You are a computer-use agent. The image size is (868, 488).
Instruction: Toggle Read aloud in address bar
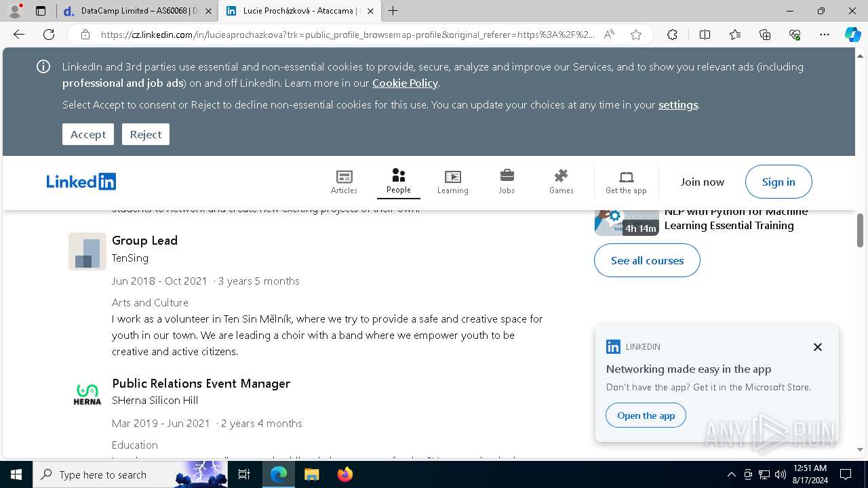[609, 35]
